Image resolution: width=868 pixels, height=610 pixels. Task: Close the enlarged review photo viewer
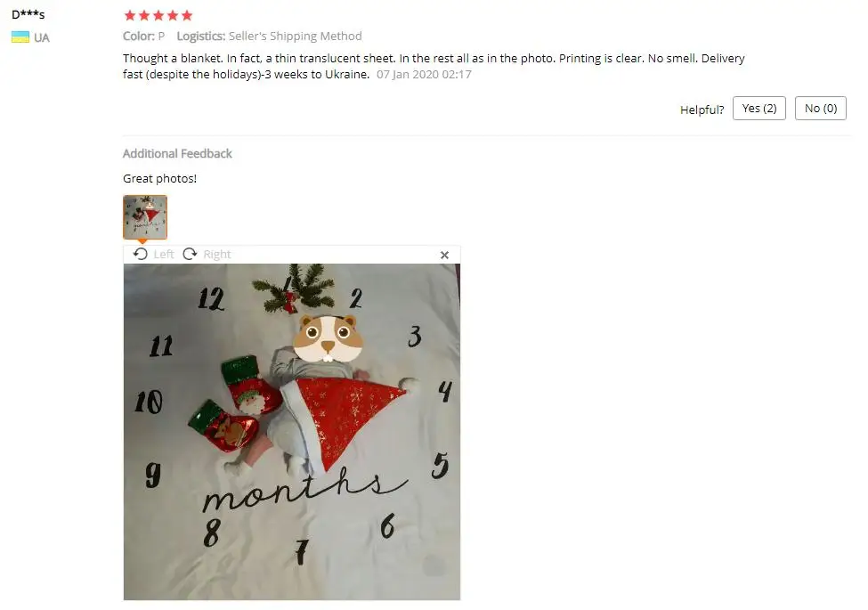click(x=444, y=256)
